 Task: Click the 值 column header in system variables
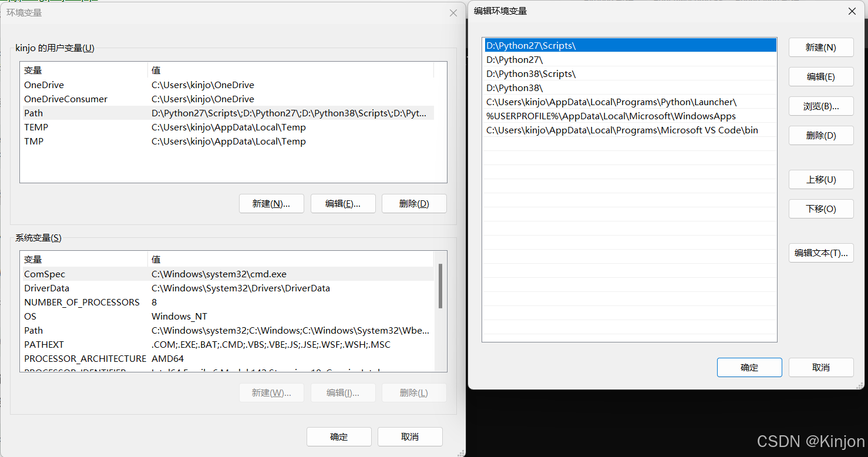coord(291,260)
